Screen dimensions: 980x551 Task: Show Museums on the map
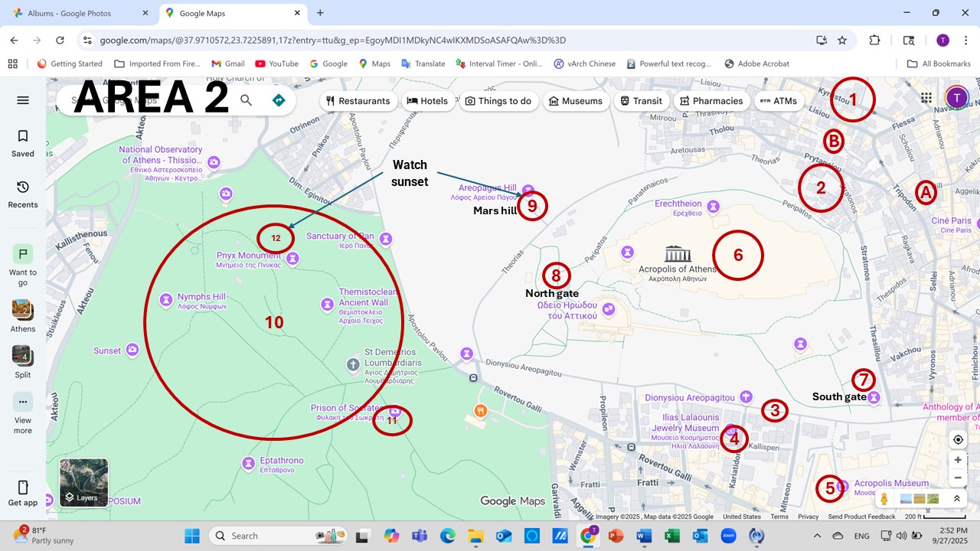pos(577,101)
